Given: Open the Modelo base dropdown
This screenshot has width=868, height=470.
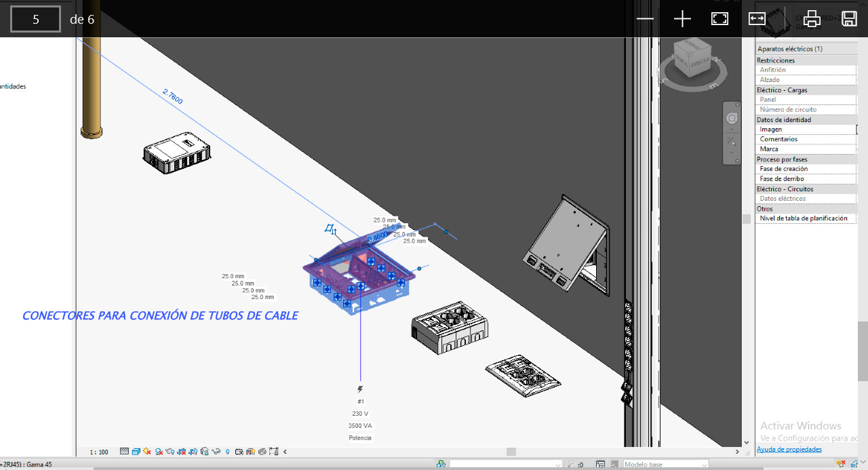Looking at the screenshot, I should coord(665,465).
